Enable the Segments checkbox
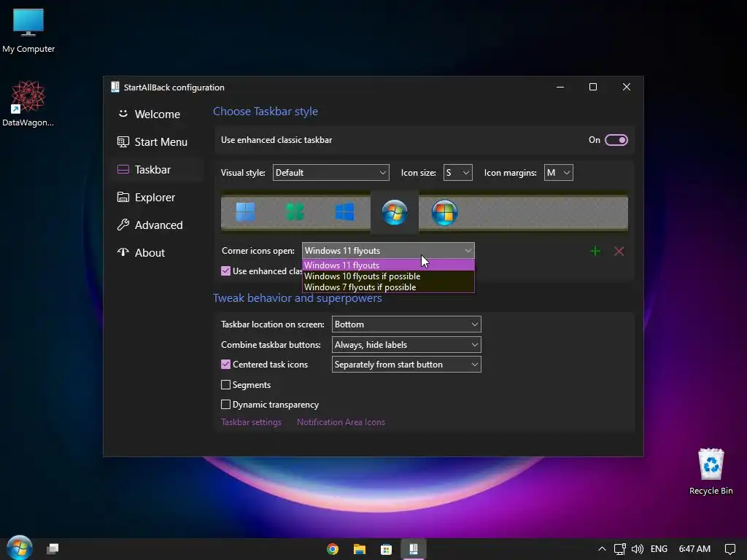 (x=226, y=385)
